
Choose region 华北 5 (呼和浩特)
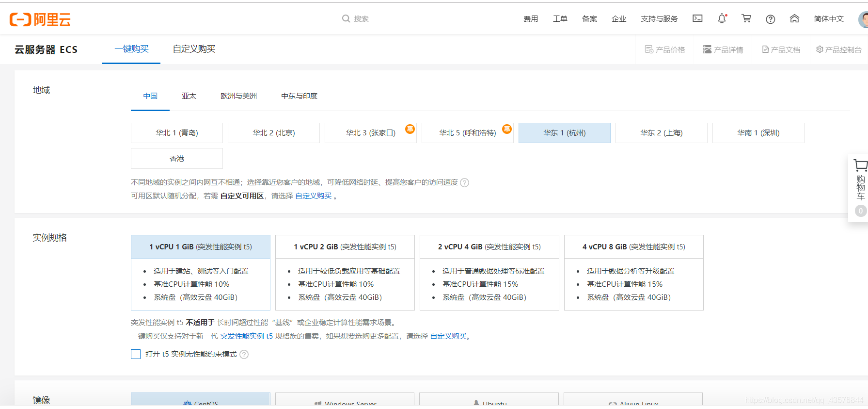pos(468,133)
